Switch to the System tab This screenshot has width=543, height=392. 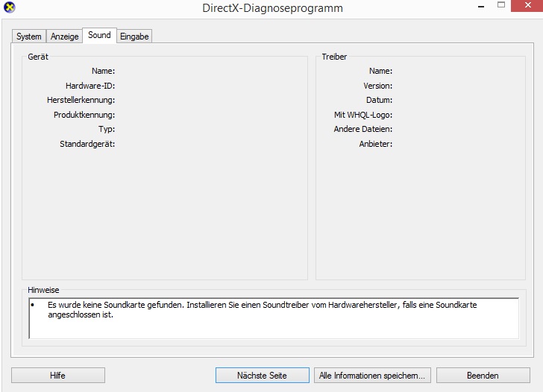(29, 37)
